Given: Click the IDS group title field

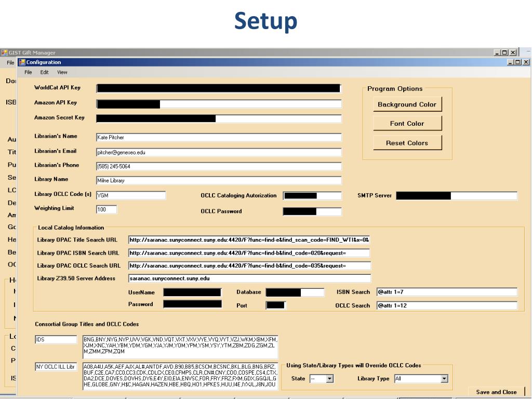Looking at the screenshot, I should point(56,339).
